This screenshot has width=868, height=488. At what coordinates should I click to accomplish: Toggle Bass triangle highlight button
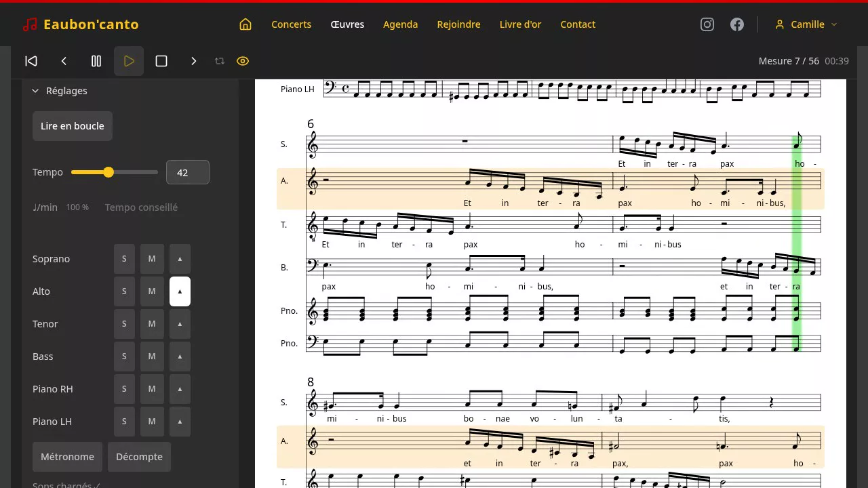(180, 357)
